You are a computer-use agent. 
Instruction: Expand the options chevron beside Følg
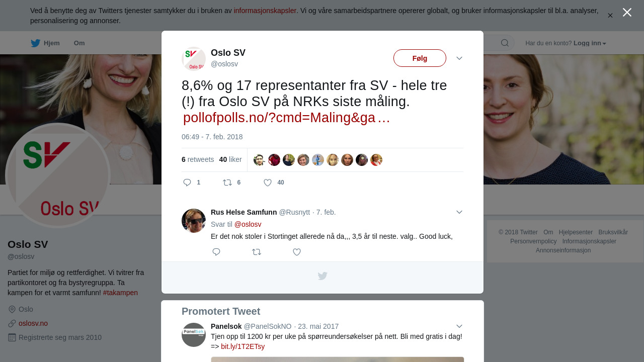click(x=459, y=58)
